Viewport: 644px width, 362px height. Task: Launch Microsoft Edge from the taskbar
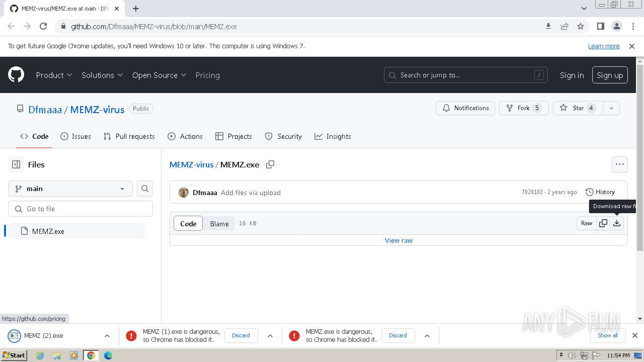108,355
